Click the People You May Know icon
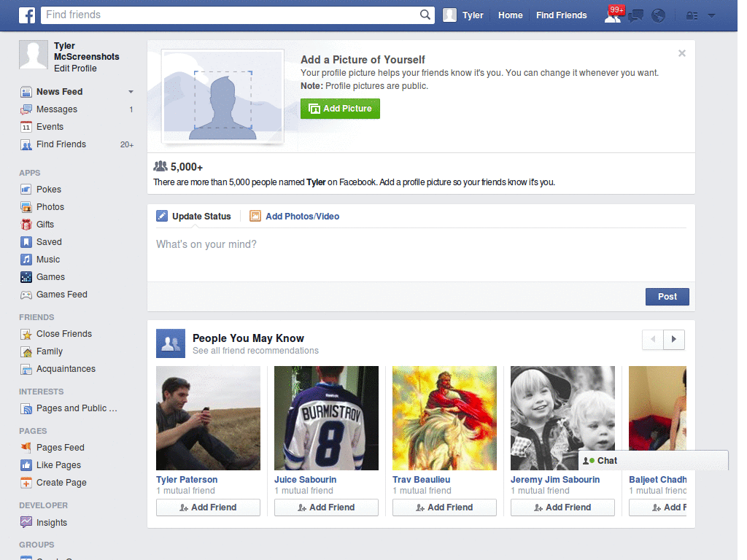747x560 pixels. pyautogui.click(x=171, y=343)
